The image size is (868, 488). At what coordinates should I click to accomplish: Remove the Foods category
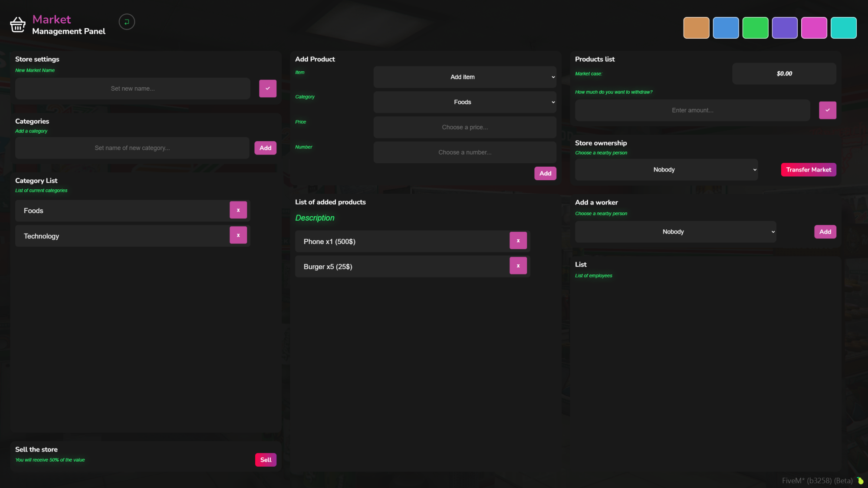pyautogui.click(x=238, y=210)
